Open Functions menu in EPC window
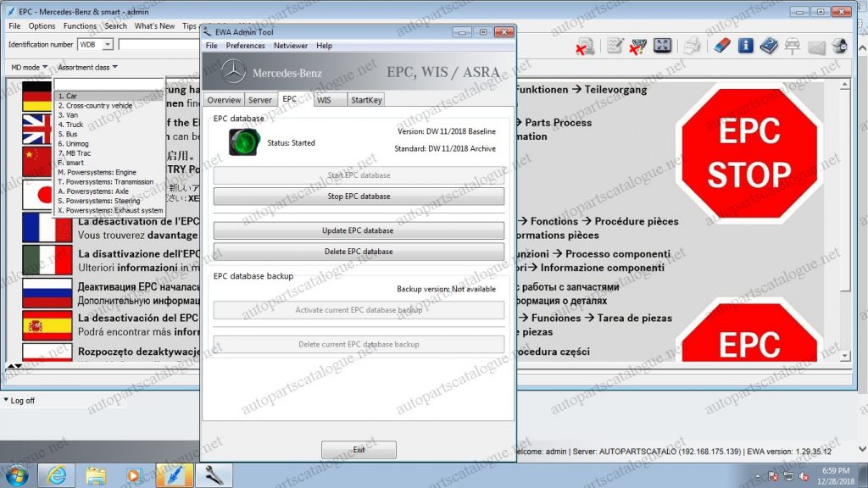 pos(80,25)
